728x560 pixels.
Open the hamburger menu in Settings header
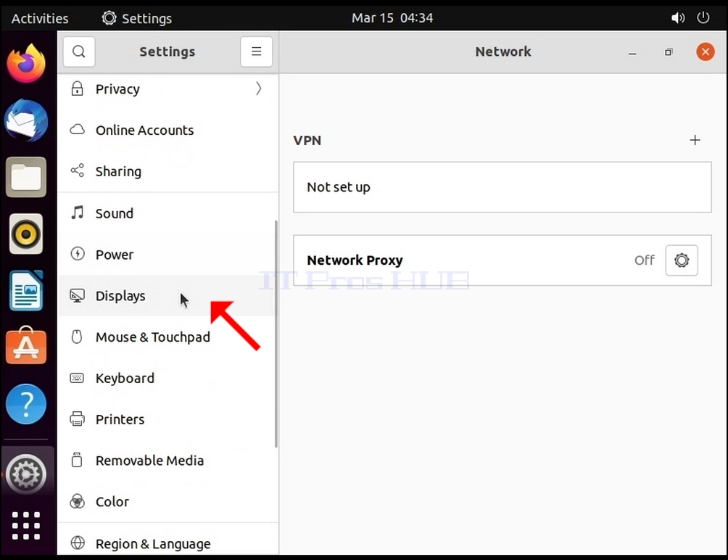point(256,52)
